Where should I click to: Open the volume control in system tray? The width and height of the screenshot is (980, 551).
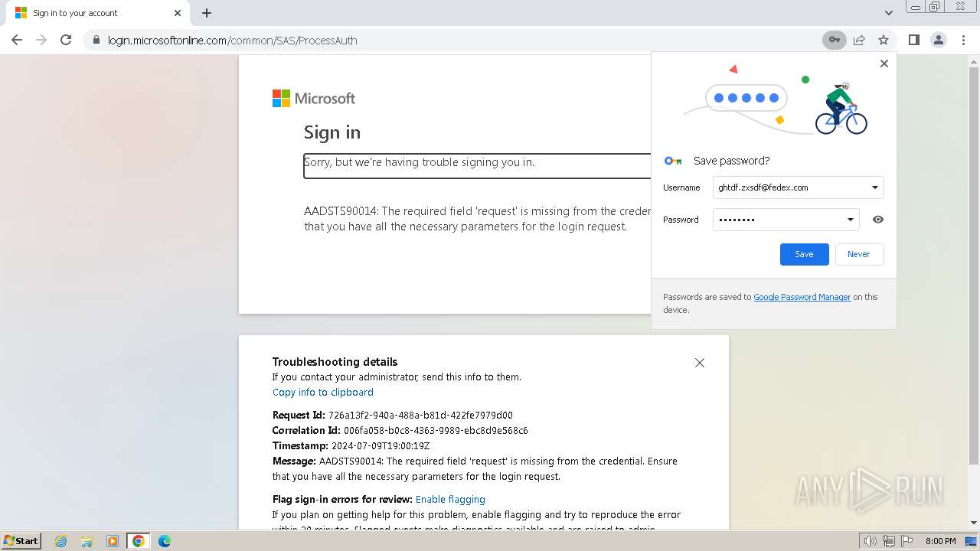[x=871, y=541]
